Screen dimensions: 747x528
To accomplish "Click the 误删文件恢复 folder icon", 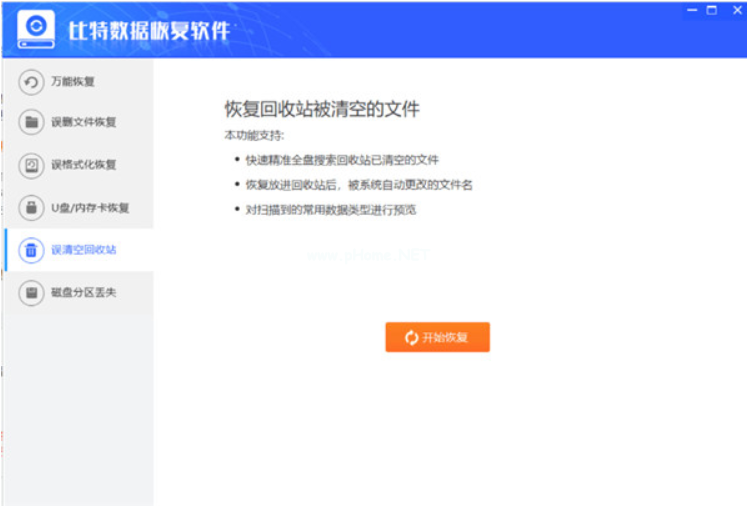I will [31, 122].
